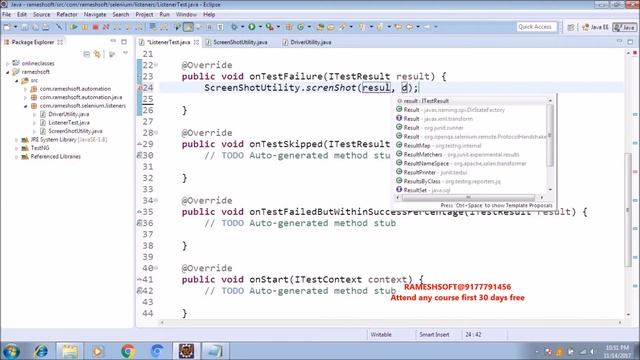Click the green Resume debug icon
The image size is (640, 360).
(x=74, y=27)
